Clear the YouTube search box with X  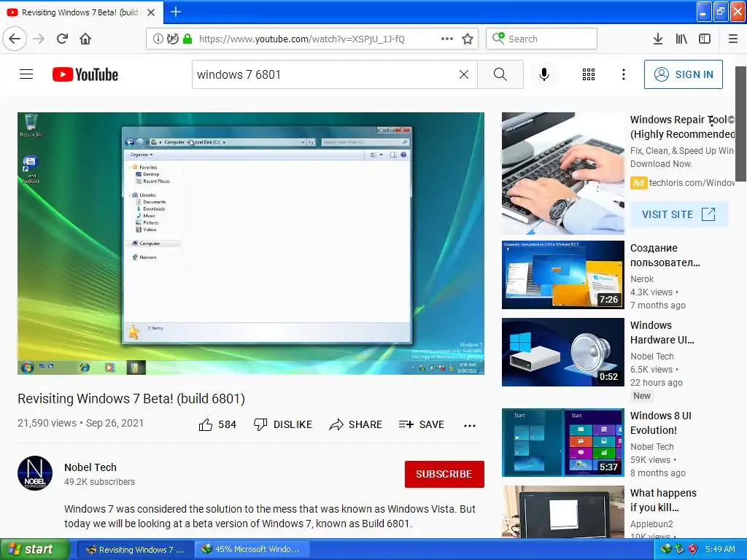[x=464, y=74]
